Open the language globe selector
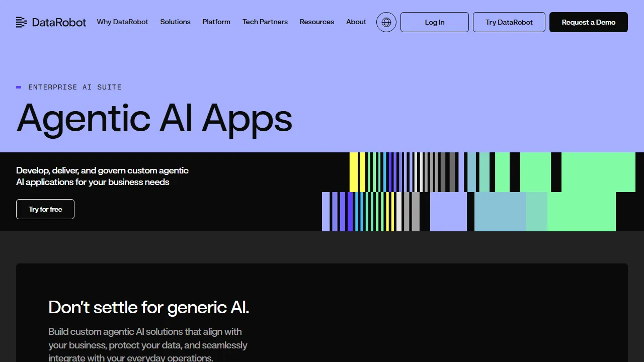The width and height of the screenshot is (644, 362). pos(386,22)
